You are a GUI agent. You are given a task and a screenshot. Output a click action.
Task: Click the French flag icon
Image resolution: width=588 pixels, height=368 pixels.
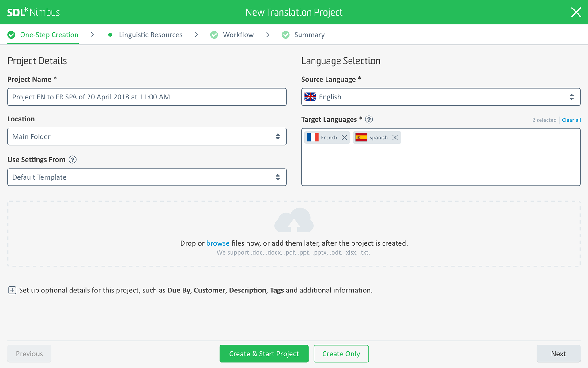[313, 138]
